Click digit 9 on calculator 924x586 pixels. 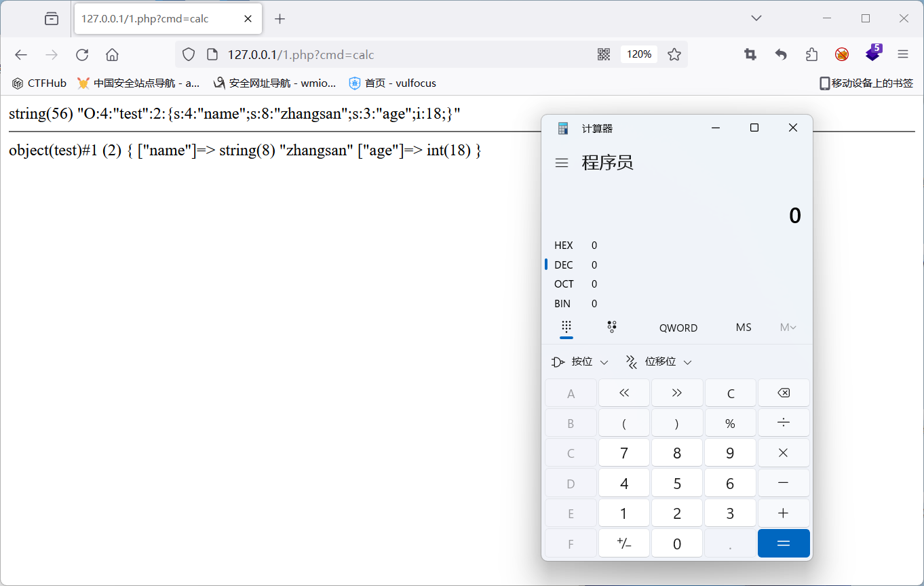(x=731, y=453)
